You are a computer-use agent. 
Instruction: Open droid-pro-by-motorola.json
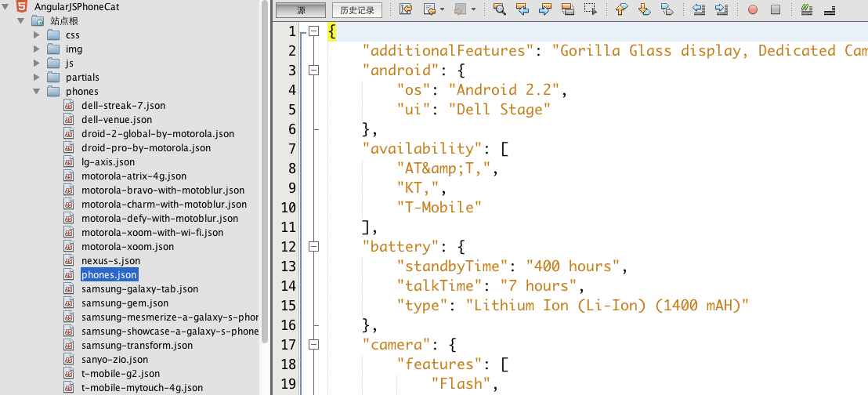point(146,148)
